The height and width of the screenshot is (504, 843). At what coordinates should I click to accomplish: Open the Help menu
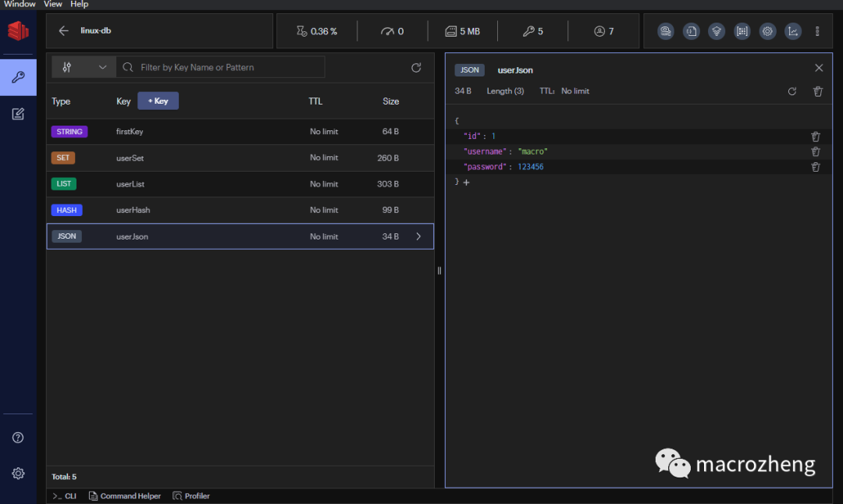point(79,5)
